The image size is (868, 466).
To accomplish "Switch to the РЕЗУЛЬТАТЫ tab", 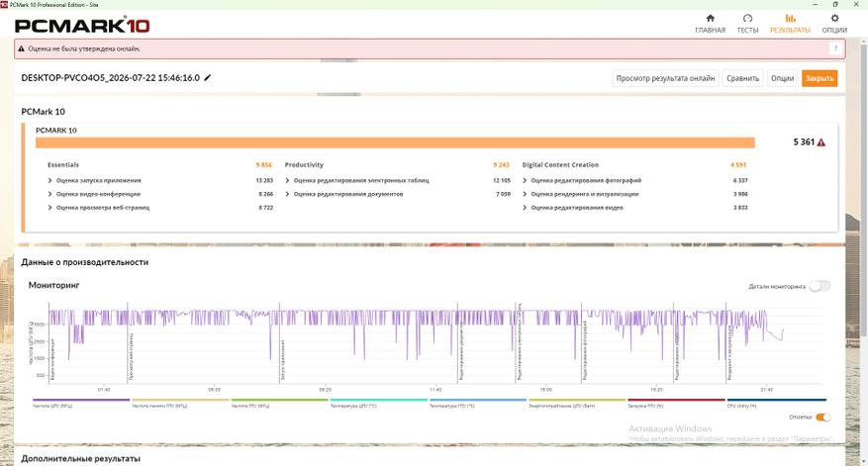I will coord(790,24).
